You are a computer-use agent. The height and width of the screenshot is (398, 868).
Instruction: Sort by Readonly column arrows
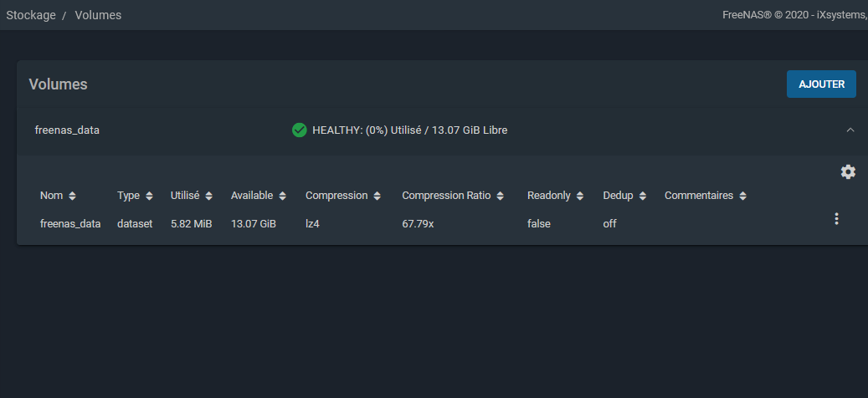pos(580,196)
